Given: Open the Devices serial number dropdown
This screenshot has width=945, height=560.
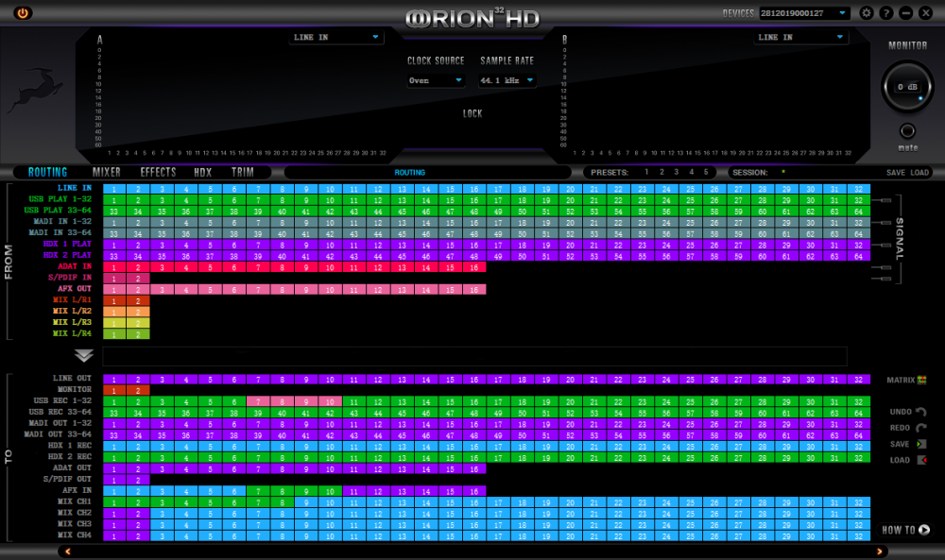Looking at the screenshot, I should point(804,12).
